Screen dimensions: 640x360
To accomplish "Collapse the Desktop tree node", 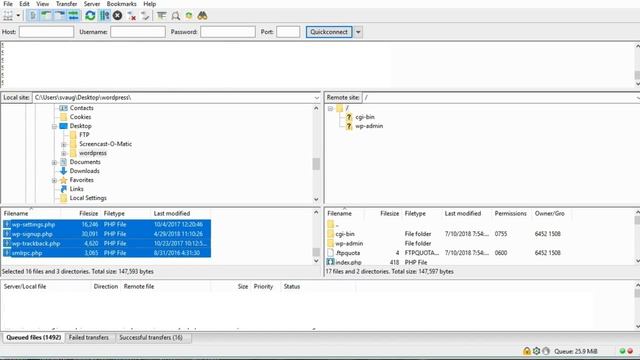I will pos(54,127).
